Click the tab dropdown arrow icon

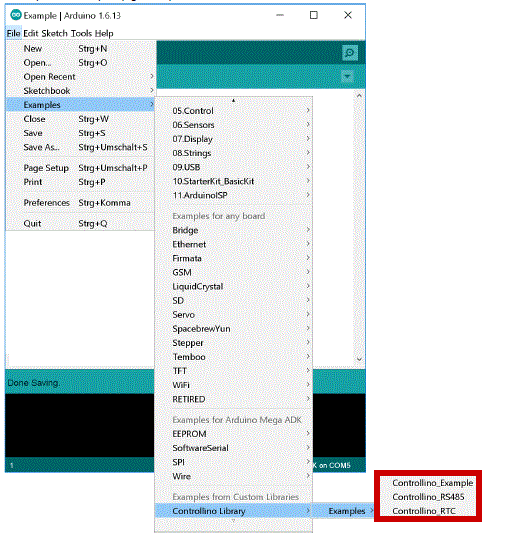[347, 76]
